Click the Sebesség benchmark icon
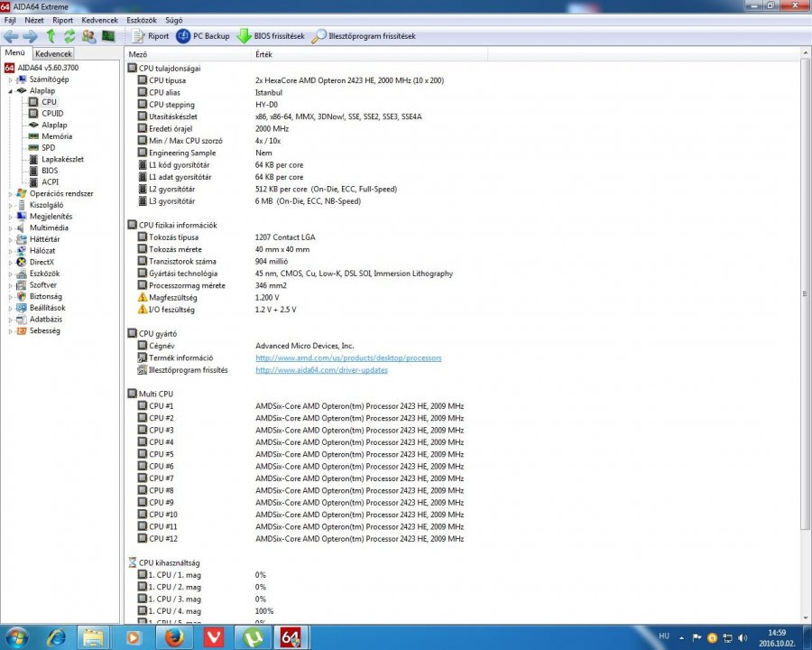812x650 pixels. tap(22, 330)
